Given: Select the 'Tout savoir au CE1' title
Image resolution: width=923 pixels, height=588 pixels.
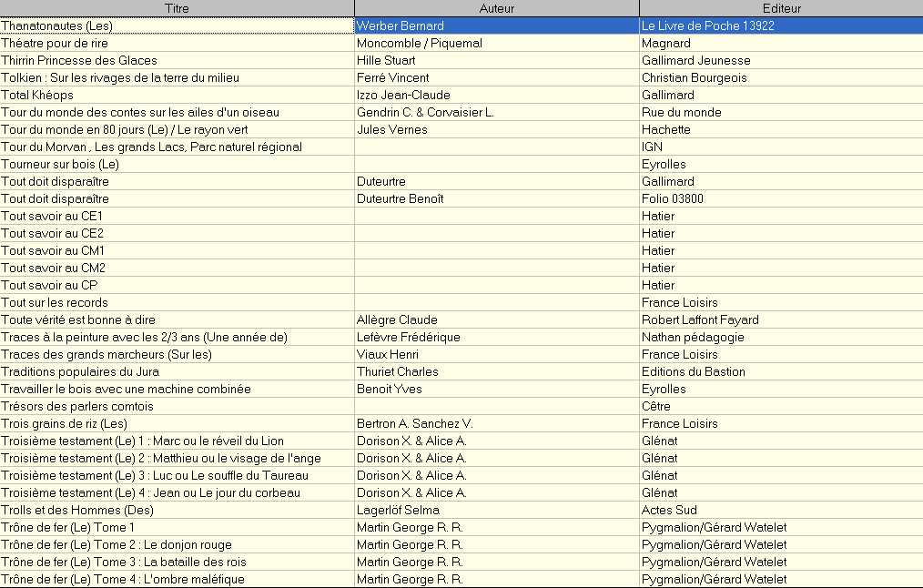Looking at the screenshot, I should tap(177, 216).
